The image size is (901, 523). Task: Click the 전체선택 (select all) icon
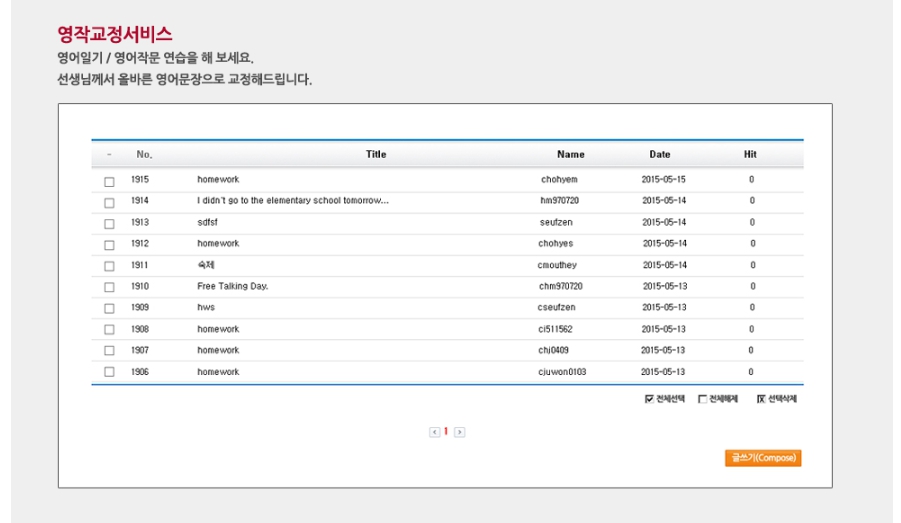(x=650, y=399)
